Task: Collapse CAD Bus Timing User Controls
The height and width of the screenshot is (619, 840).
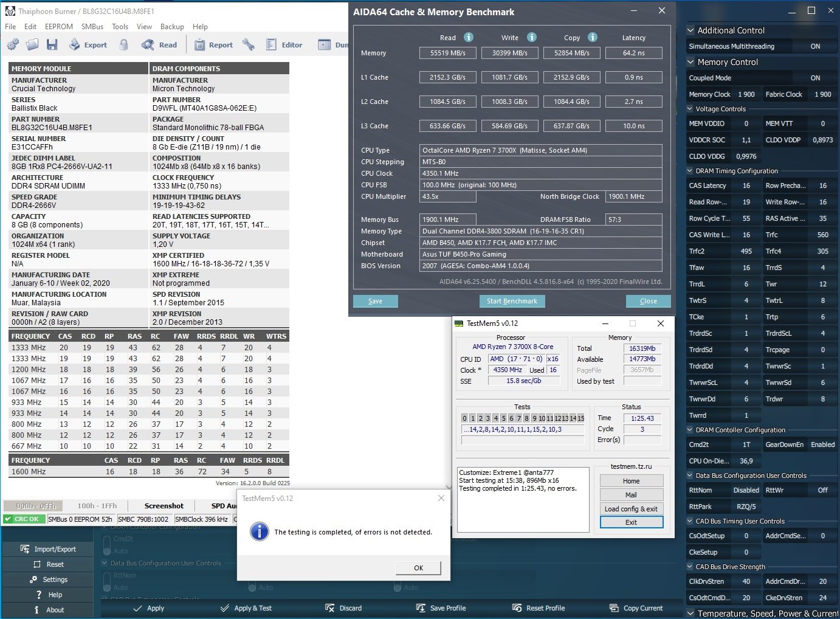Action: [x=690, y=521]
